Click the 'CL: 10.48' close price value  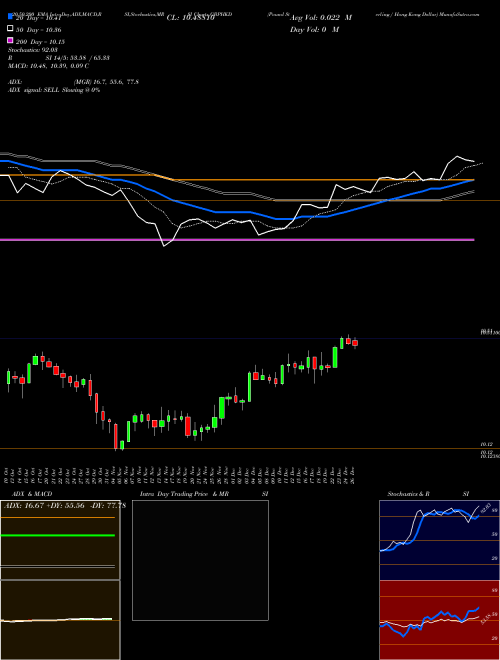point(191,18)
